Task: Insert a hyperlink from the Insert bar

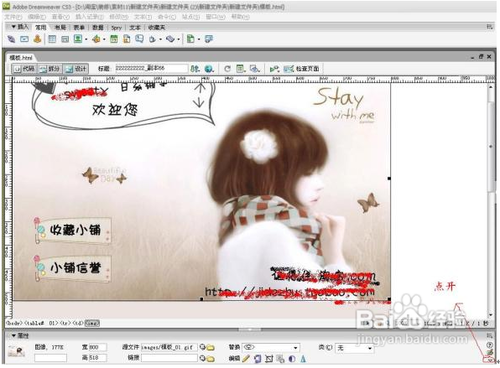Action: click(x=11, y=39)
